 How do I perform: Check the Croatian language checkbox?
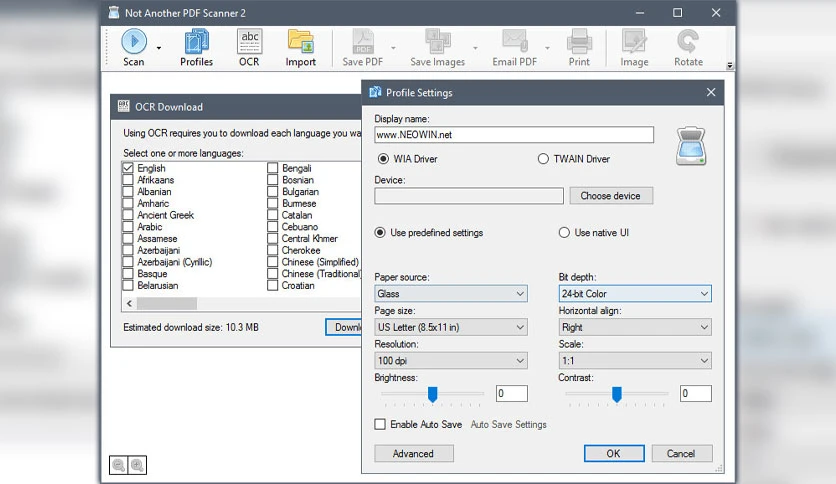[x=272, y=285]
